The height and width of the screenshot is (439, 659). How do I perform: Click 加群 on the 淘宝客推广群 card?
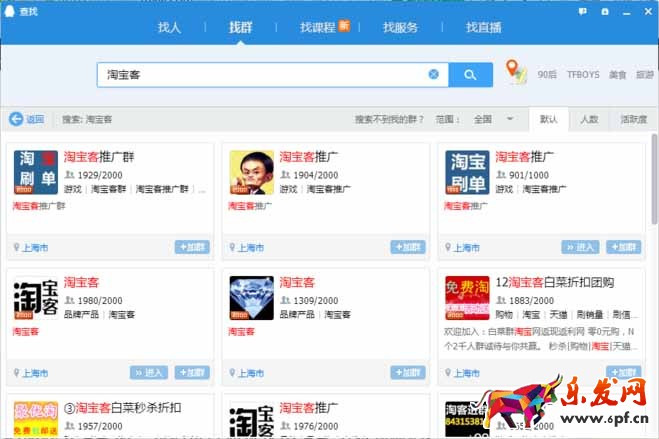[x=192, y=247]
